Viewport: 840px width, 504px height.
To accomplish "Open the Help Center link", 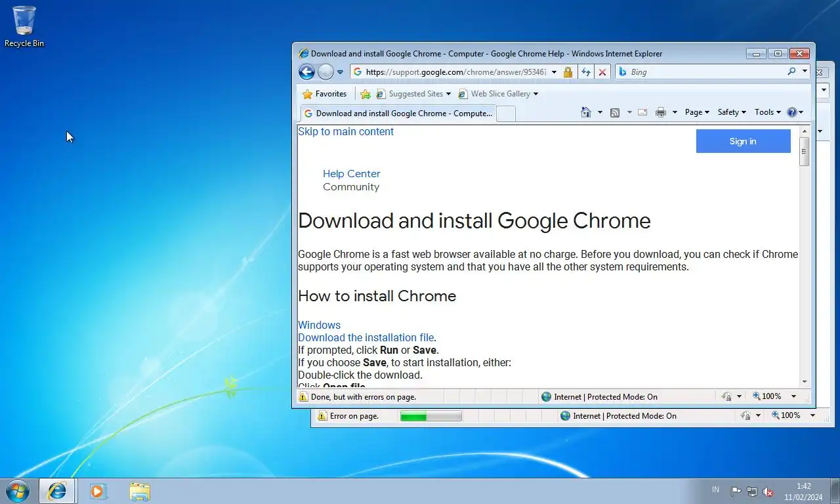I will 351,174.
